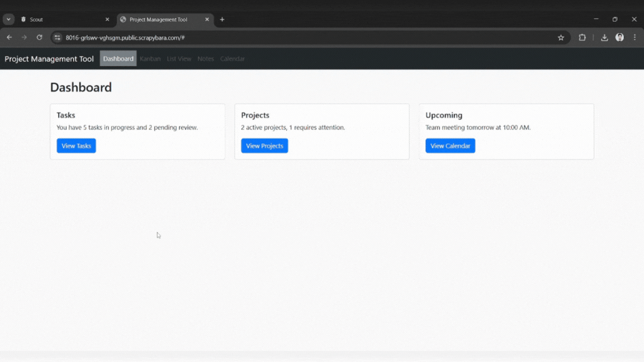Switch to the Kanban view

150,59
